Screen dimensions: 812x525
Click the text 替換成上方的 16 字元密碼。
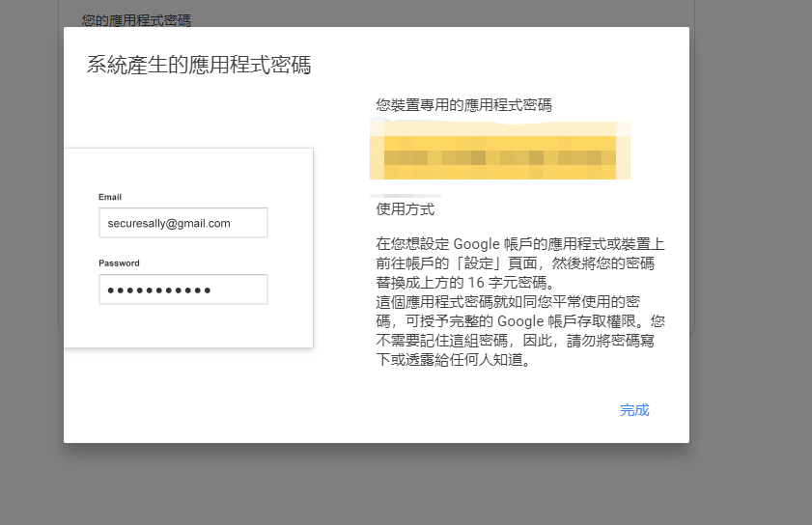coord(465,283)
